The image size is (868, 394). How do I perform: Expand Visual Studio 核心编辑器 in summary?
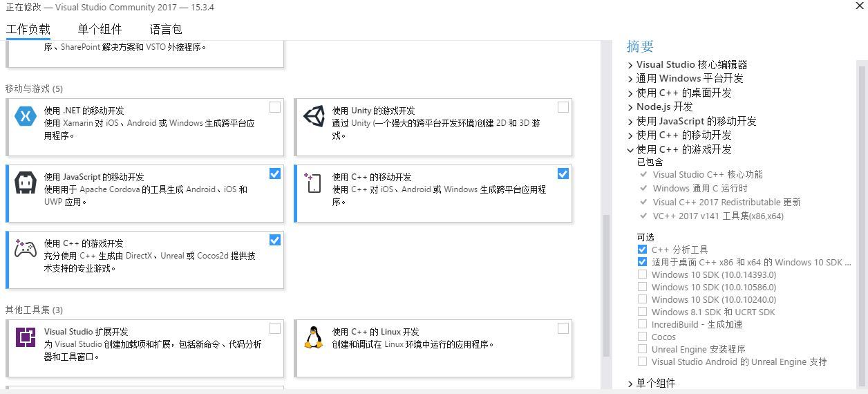[630, 65]
